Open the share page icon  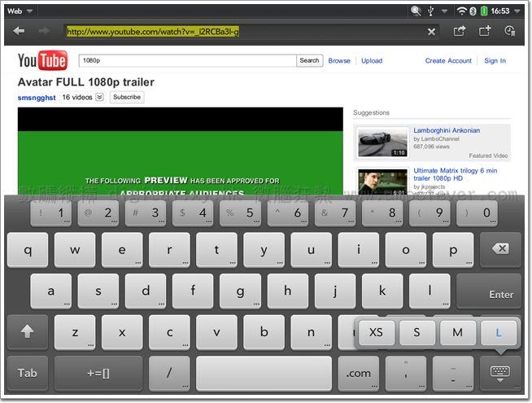coord(459,31)
